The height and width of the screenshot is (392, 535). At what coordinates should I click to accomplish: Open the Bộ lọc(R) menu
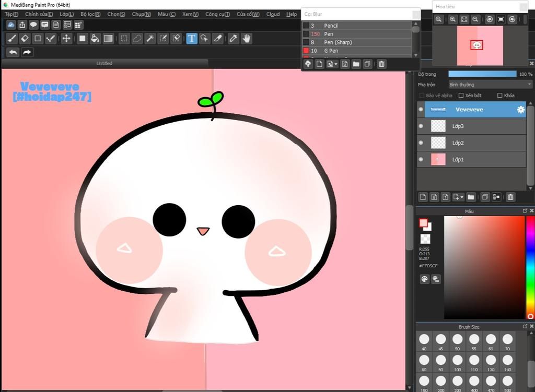(x=90, y=14)
